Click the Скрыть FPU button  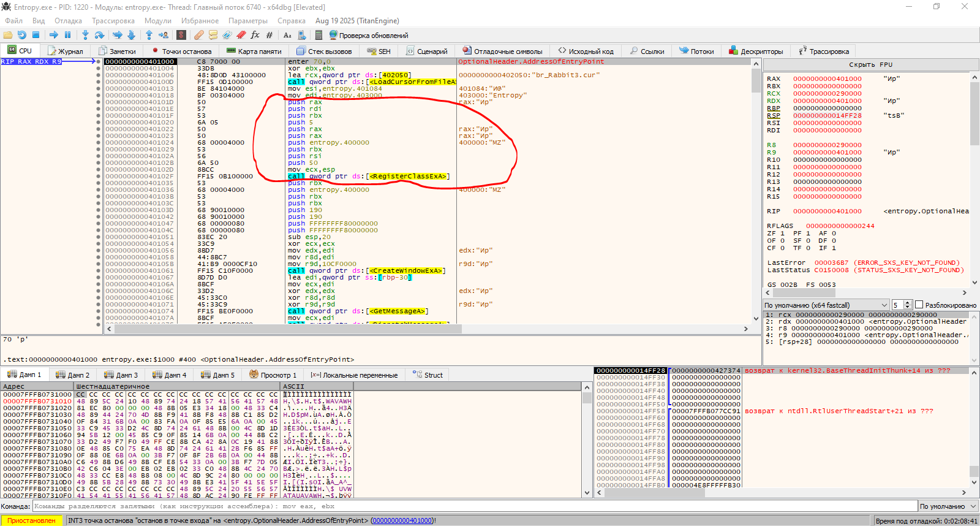(870, 64)
